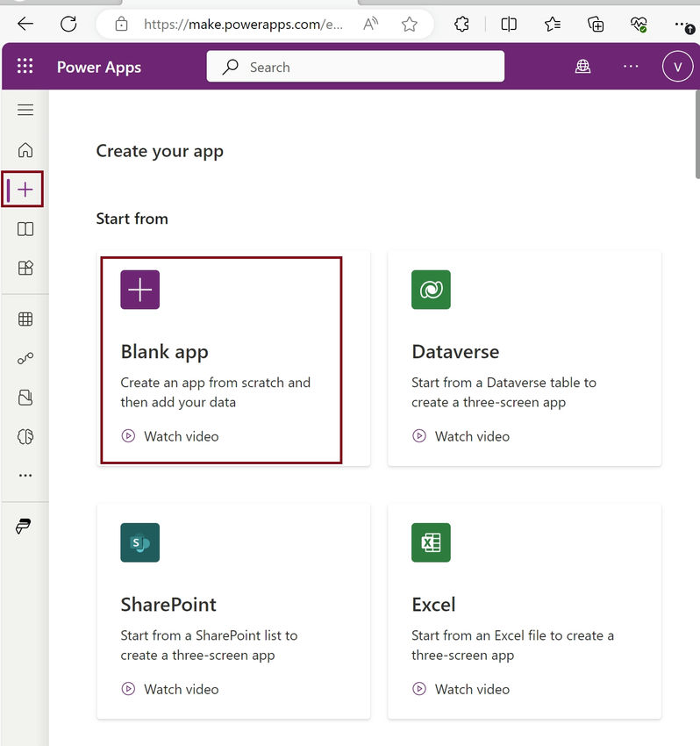Expand the More ellipsis in left sidebar
The image size is (700, 746).
tap(25, 476)
